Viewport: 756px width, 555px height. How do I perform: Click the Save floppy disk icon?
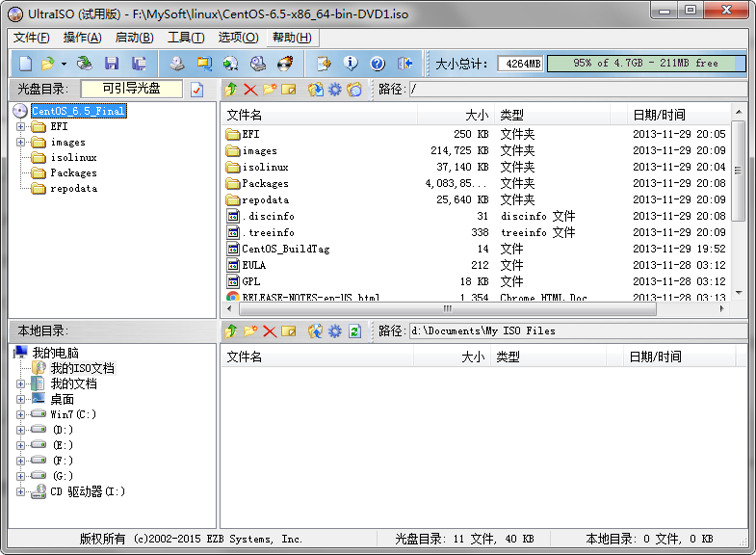pos(112,64)
